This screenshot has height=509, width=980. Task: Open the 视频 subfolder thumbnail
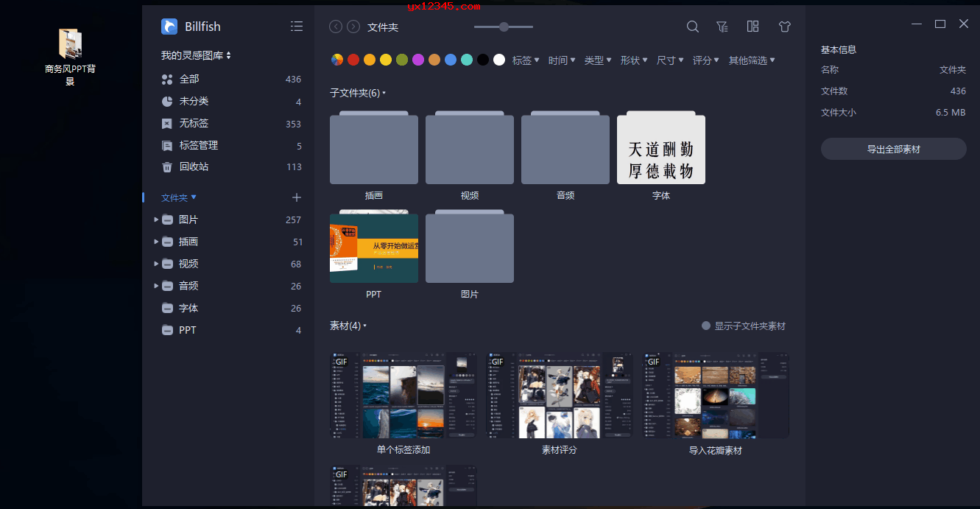pyautogui.click(x=470, y=147)
